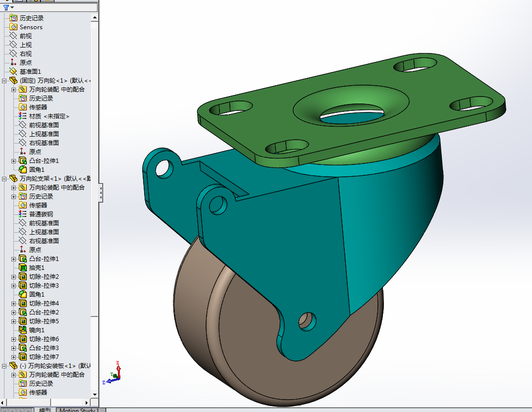Collapse the 万向轮安装板<1> component node
This screenshot has height=412, width=532.
4,366
